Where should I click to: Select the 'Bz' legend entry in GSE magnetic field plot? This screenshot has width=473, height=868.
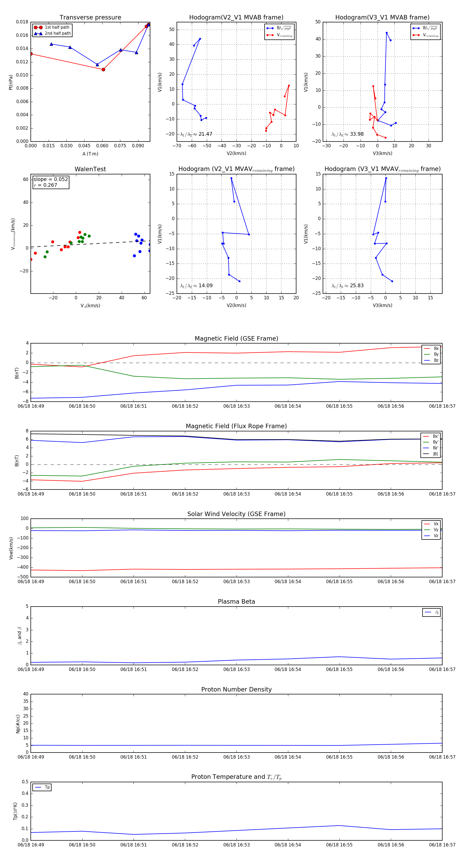(431, 360)
